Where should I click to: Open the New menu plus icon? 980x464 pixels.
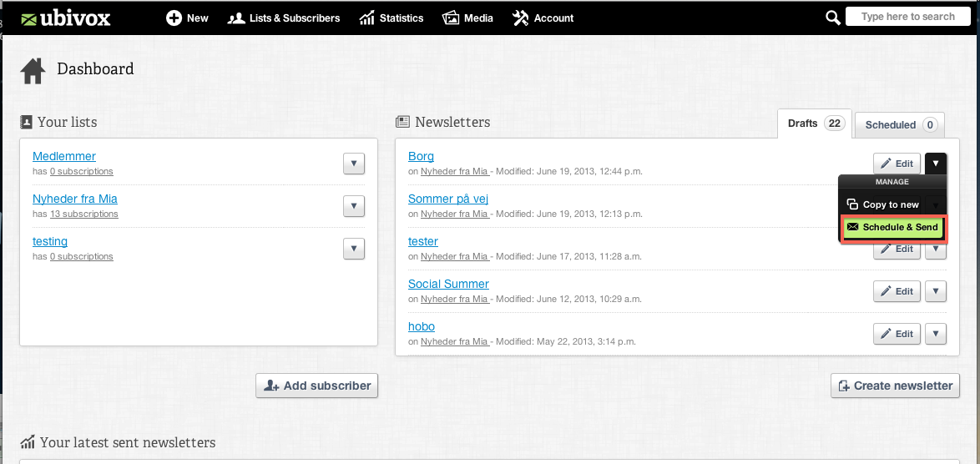[x=174, y=18]
